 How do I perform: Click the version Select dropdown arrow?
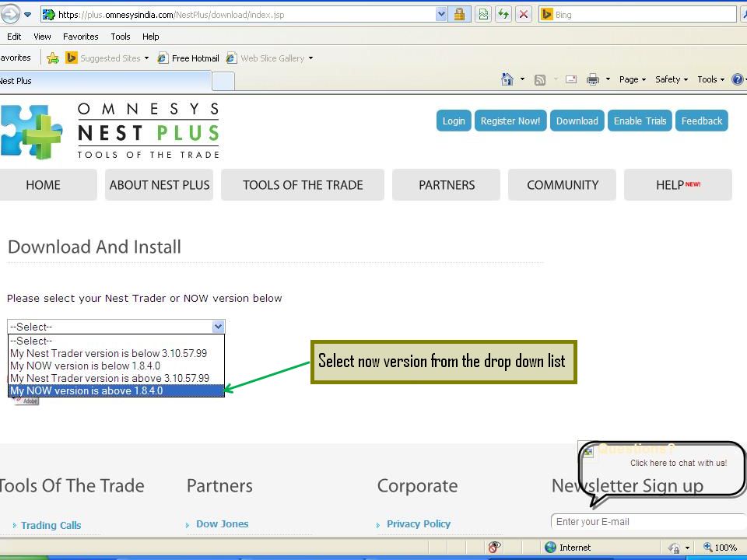218,327
